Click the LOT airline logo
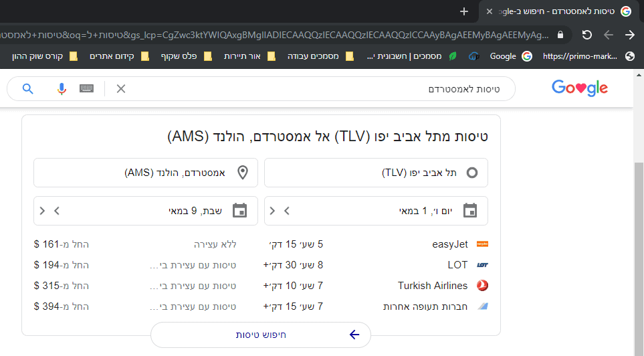This screenshot has width=644, height=356. (x=482, y=265)
